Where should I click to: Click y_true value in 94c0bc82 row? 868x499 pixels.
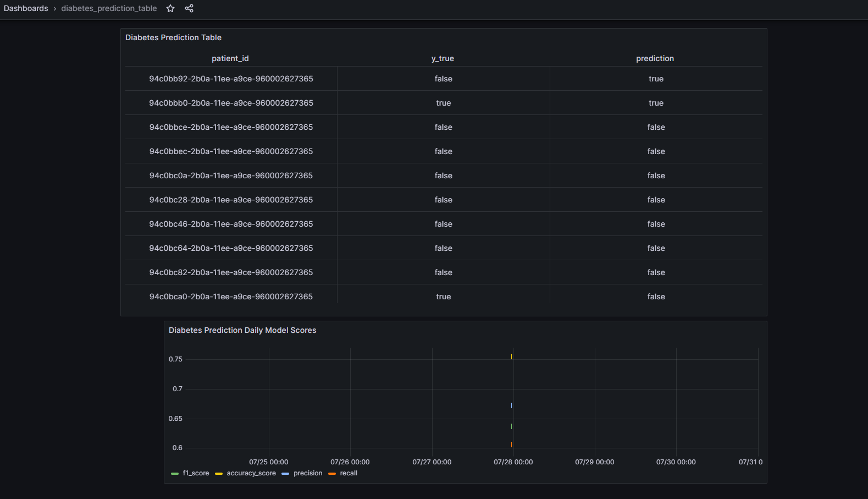(x=444, y=272)
